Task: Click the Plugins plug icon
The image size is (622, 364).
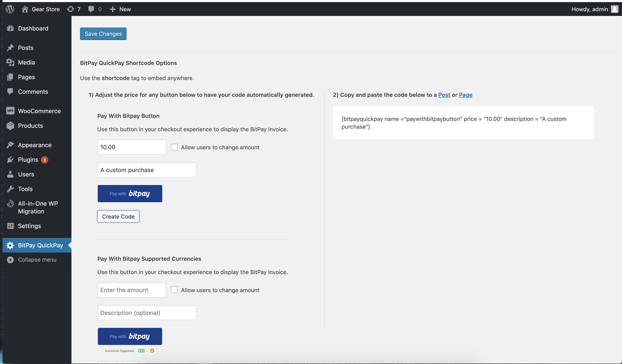Action: tap(10, 160)
